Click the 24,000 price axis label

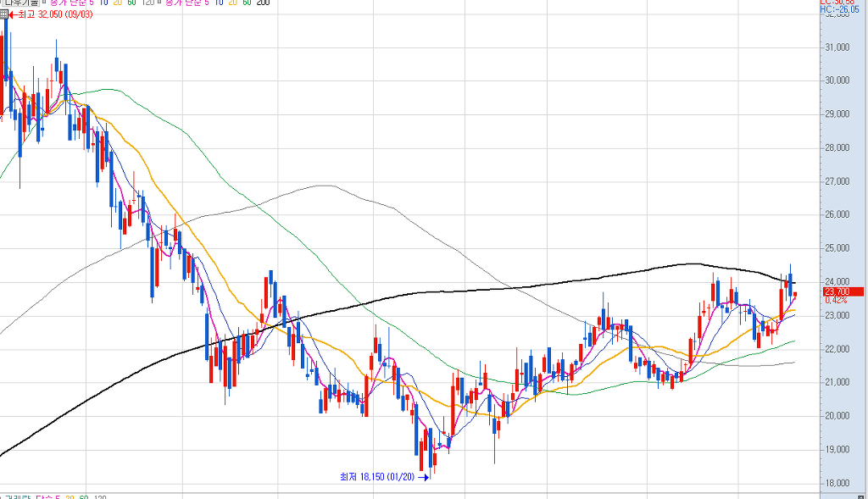point(837,282)
